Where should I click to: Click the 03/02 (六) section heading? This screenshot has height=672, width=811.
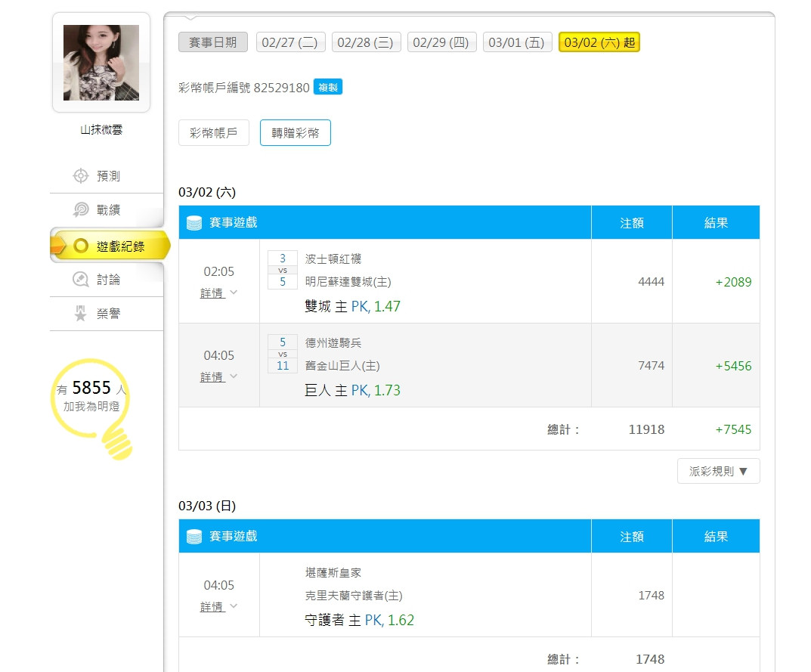tap(207, 193)
